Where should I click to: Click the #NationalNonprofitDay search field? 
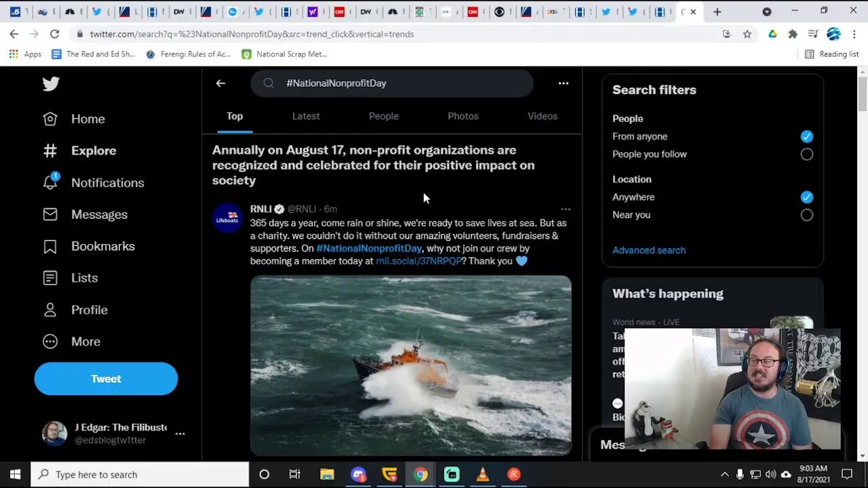point(392,83)
